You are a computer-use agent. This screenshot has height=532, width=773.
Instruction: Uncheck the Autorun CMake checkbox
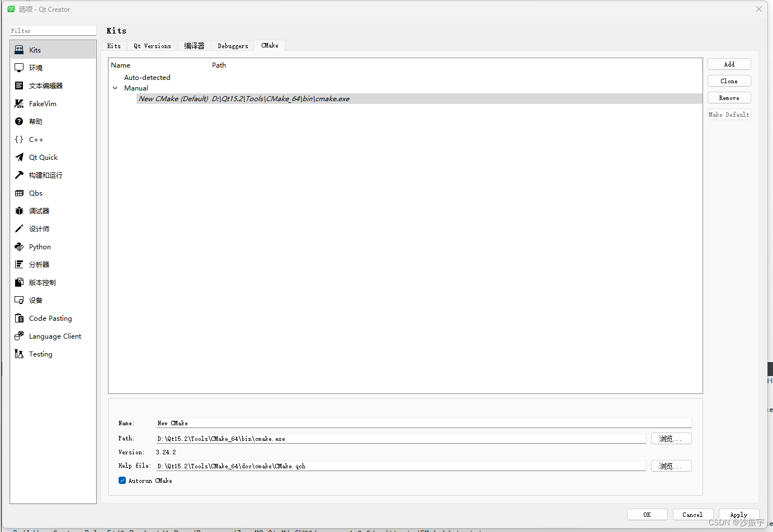(x=122, y=481)
